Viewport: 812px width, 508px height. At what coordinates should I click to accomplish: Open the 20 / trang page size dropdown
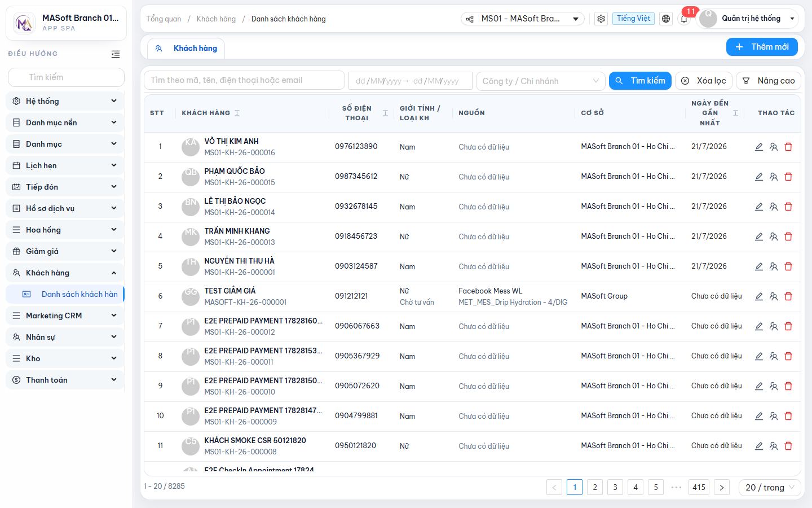tap(770, 487)
